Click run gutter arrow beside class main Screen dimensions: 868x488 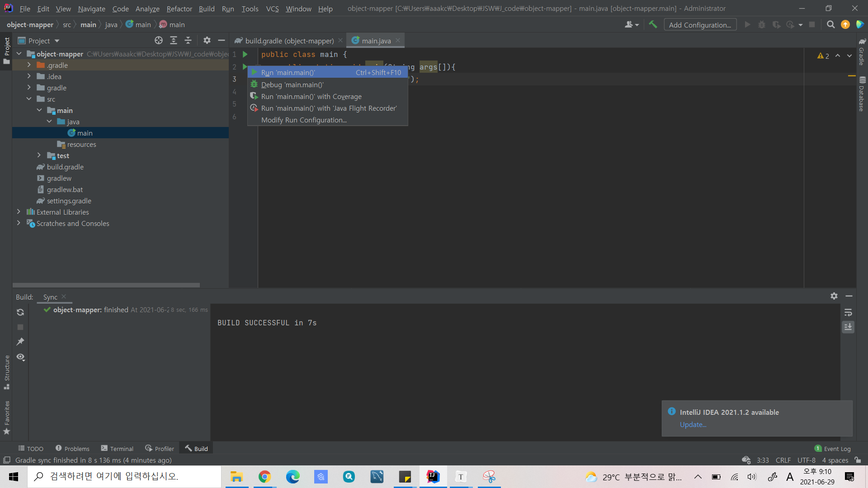point(245,54)
